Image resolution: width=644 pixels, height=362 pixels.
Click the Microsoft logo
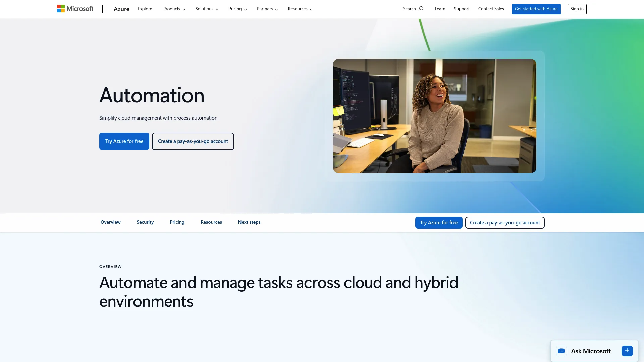coord(75,9)
